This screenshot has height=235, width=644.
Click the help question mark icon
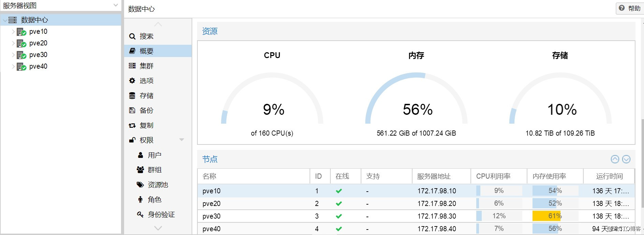point(622,8)
